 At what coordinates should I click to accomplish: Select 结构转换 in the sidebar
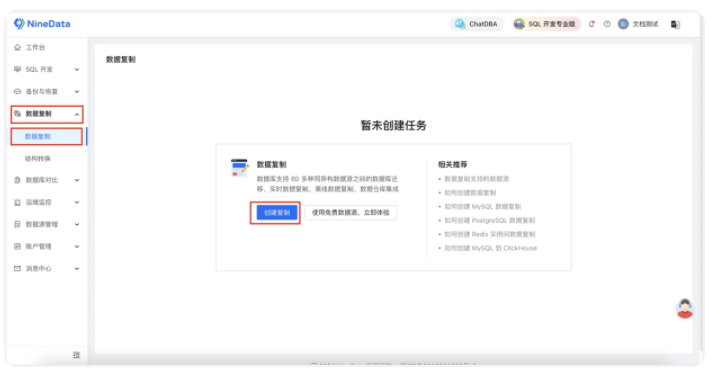(x=38, y=159)
